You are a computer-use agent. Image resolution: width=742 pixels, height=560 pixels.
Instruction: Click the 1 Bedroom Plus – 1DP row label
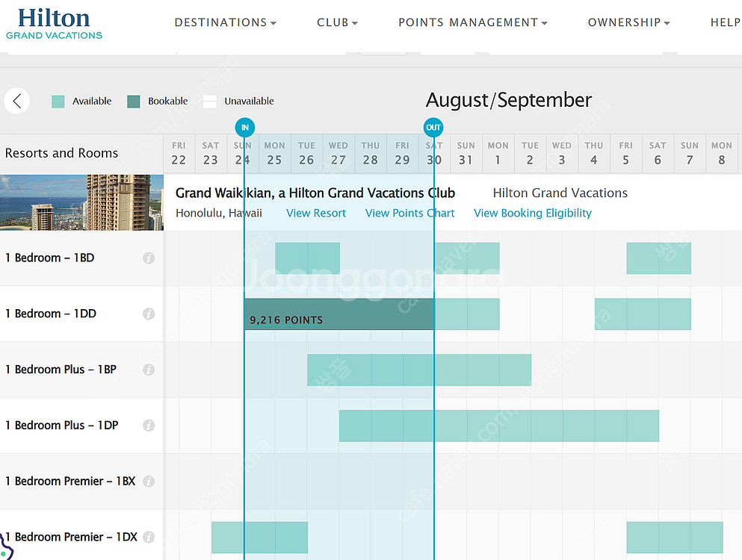(61, 425)
